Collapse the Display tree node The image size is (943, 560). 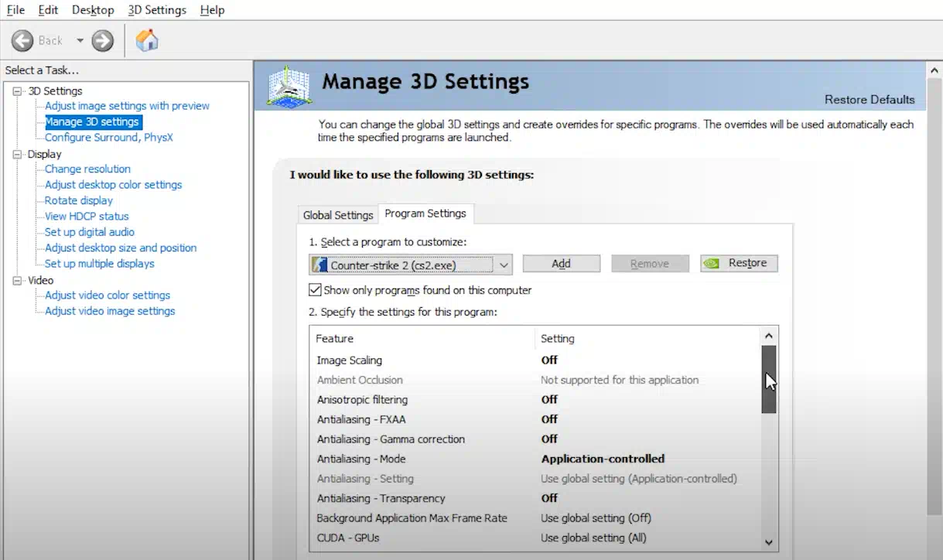[18, 154]
